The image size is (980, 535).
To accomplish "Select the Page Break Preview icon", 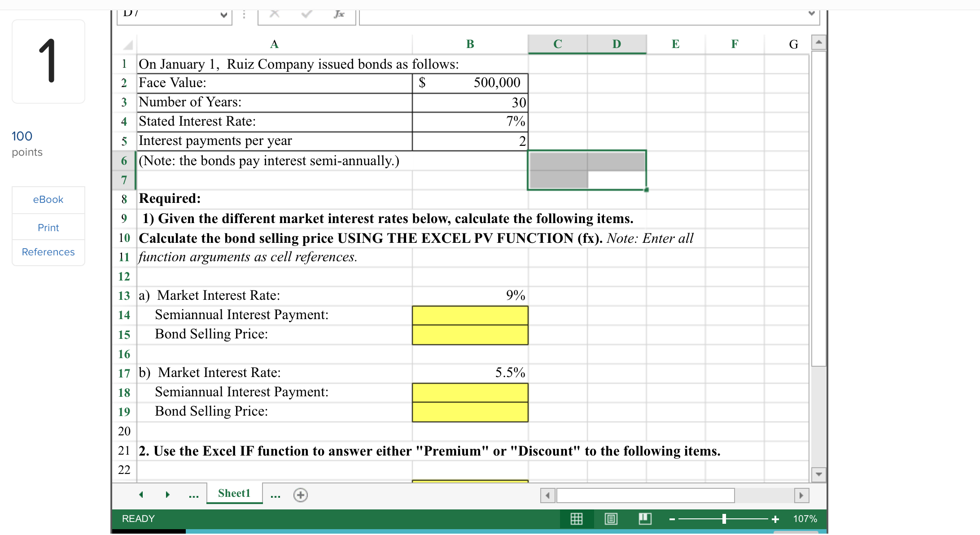I will point(645,519).
